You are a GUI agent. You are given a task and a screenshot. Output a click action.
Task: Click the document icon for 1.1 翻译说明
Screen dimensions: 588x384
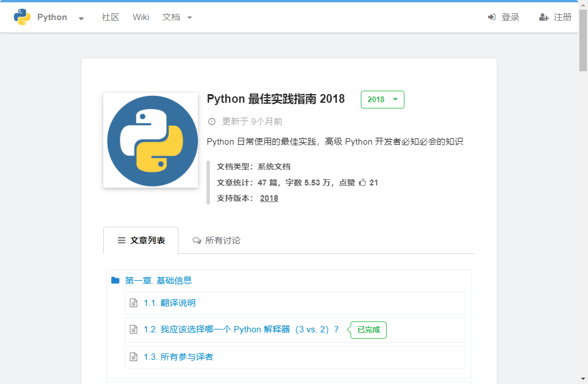click(134, 303)
